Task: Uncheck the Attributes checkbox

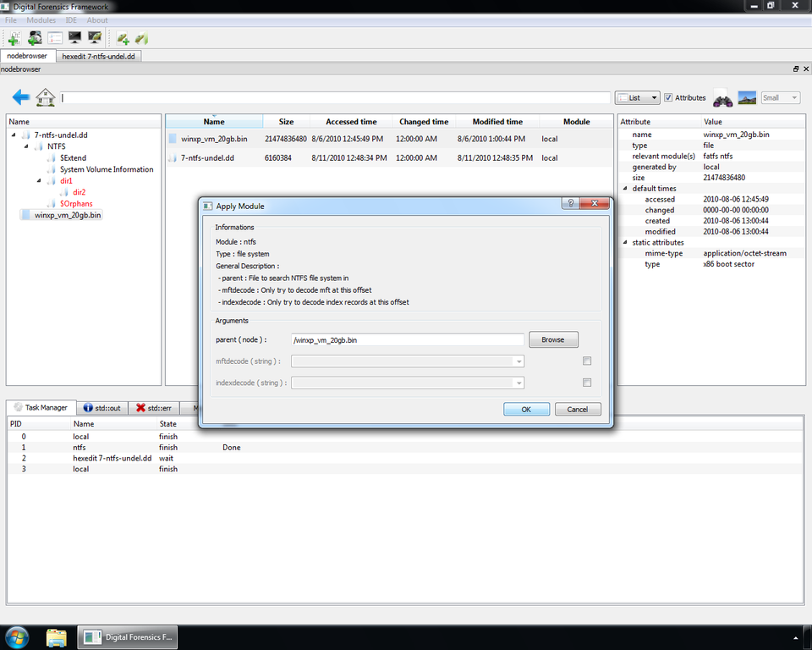Action: point(669,98)
